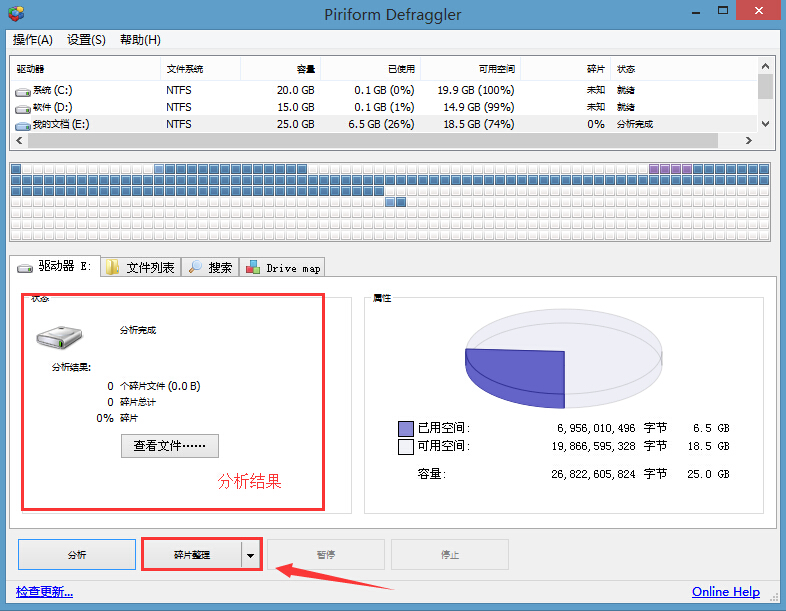Click the 26,822,605,824 bytes value
Screen dimensions: 786x611
click(x=594, y=474)
